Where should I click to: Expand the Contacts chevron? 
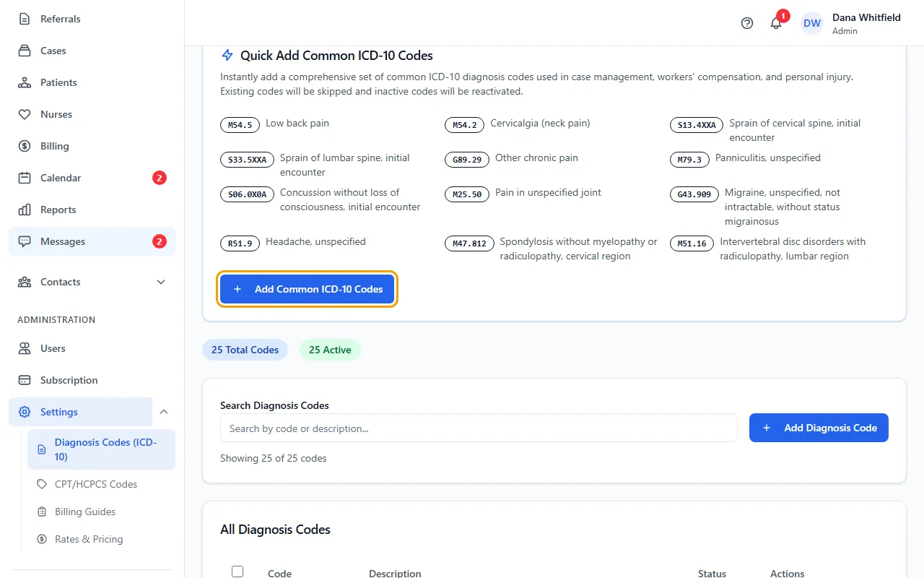pyautogui.click(x=161, y=282)
